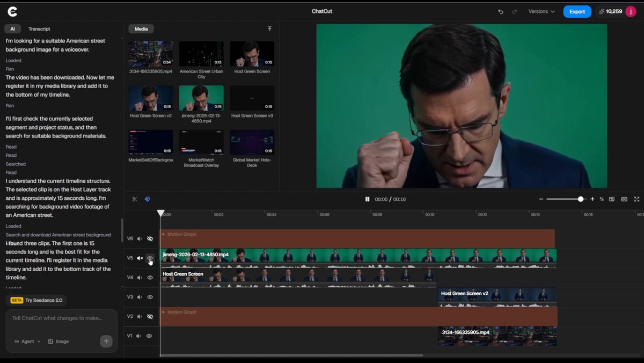Screen dimensions: 644x363
Task: Select the jimeng-2026-02-13-4850.mp4 clip on V5
Action: point(358,258)
